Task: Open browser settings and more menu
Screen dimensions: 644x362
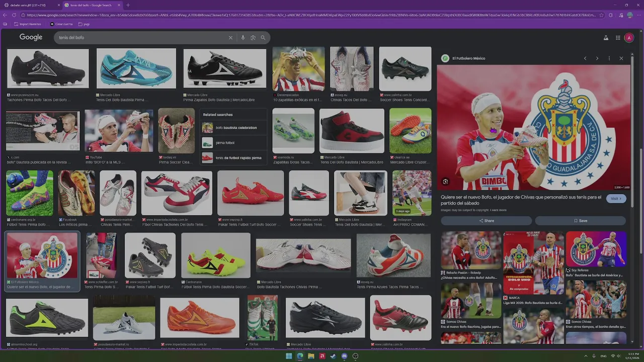Action: coord(638,15)
